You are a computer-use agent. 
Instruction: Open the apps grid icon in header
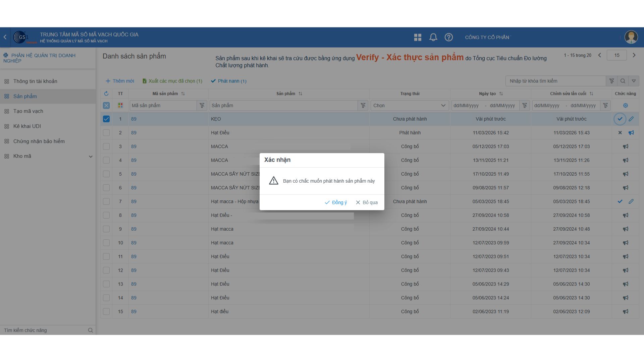tap(418, 37)
